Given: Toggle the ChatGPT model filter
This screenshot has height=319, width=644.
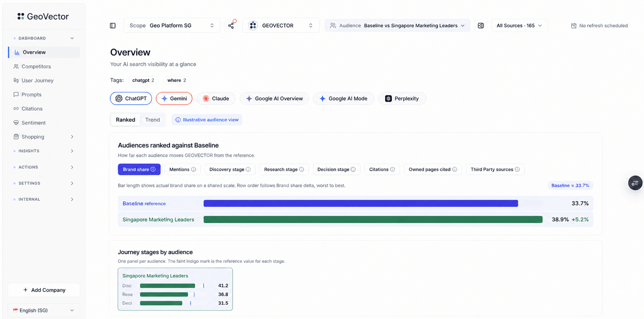Looking at the screenshot, I should click(131, 98).
